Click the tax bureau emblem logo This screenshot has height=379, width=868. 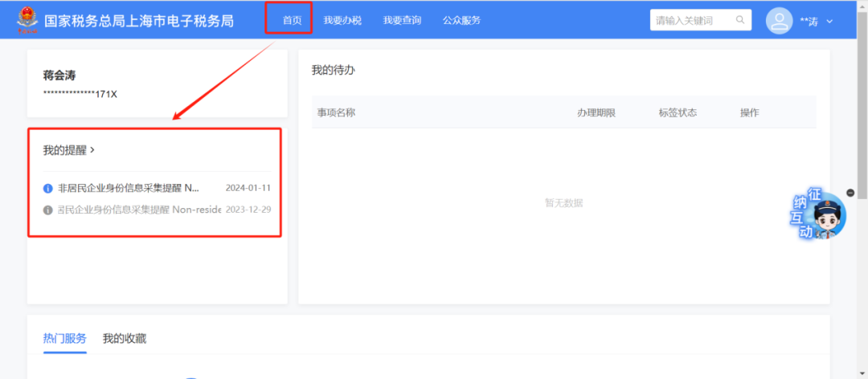pyautogui.click(x=27, y=20)
